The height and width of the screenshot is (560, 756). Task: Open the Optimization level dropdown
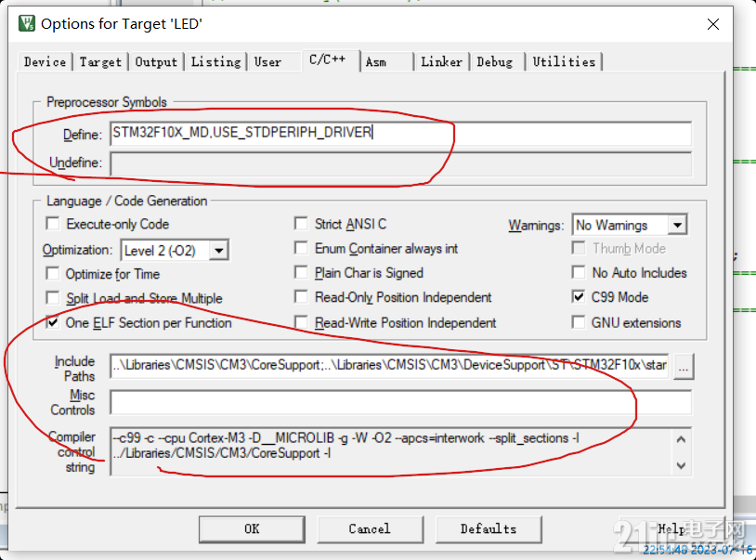coord(218,251)
